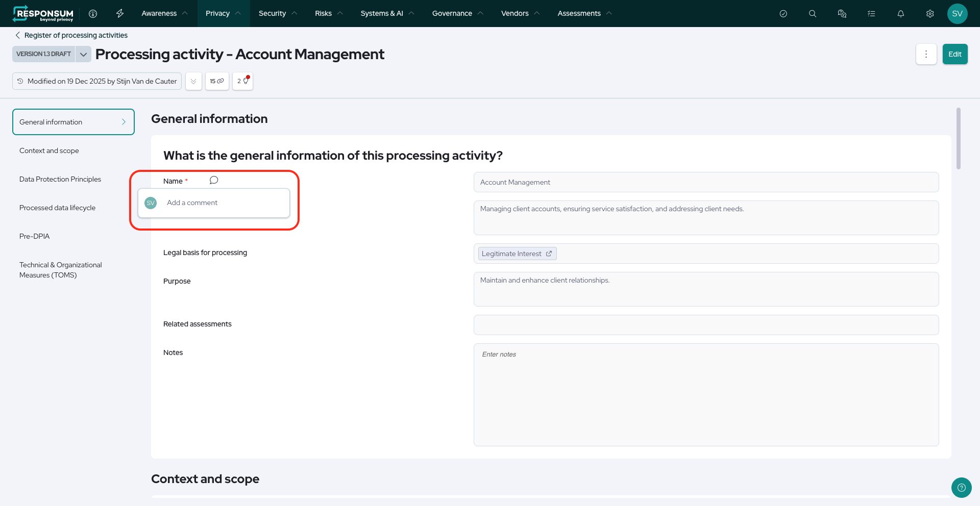Open the settings gear icon
Viewport: 980px width, 506px height.
[930, 14]
